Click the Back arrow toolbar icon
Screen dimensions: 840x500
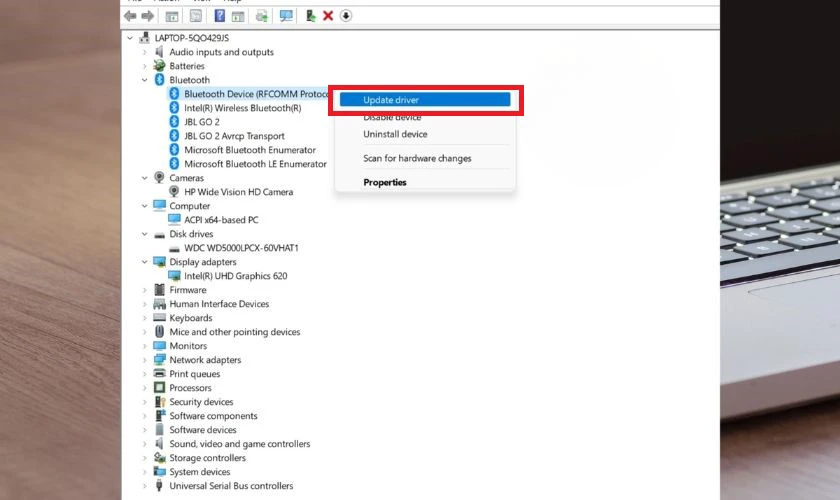click(130, 16)
